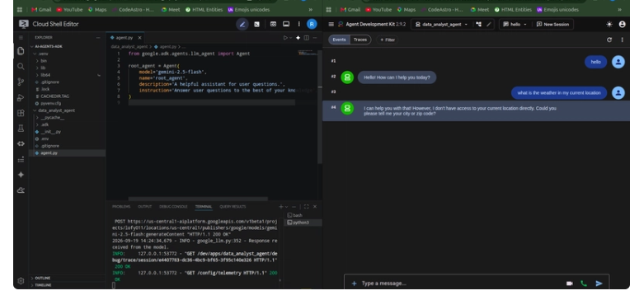Image resolution: width=644 pixels, height=300 pixels.
Task: Refresh the events list
Action: coord(609,40)
